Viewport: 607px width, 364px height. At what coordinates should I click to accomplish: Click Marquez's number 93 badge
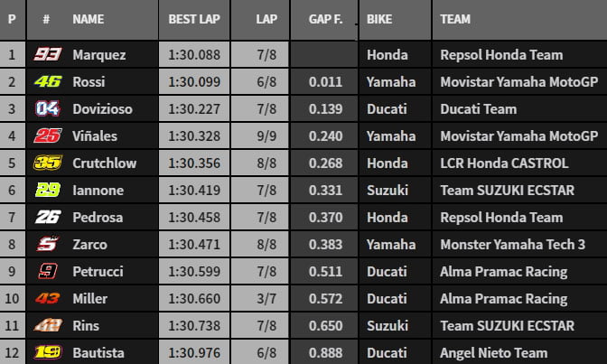tap(46, 54)
